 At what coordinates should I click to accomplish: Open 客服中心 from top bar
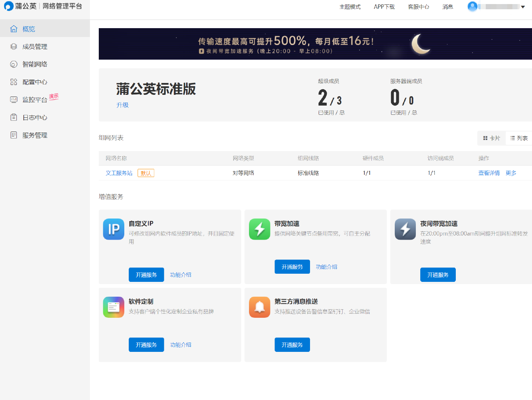(x=418, y=7)
